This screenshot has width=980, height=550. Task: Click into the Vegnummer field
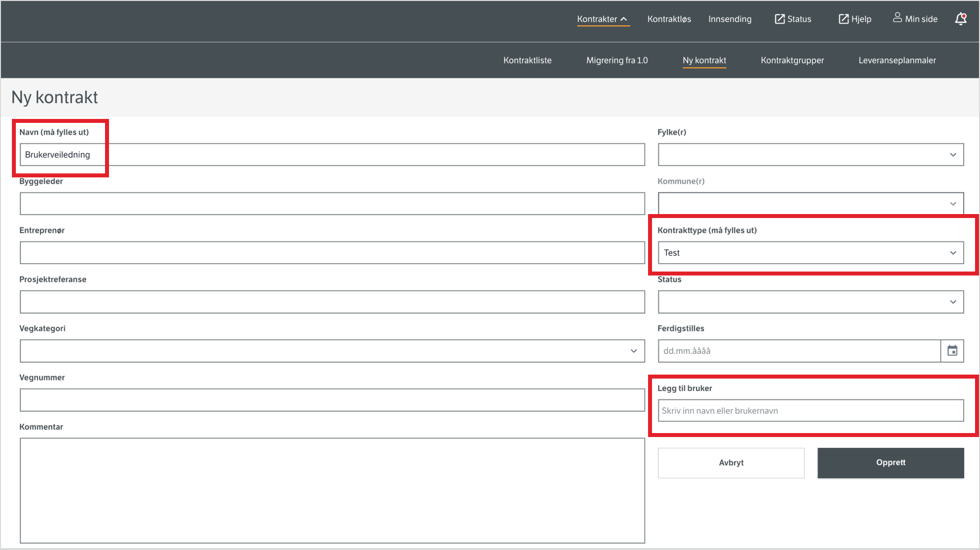coord(332,400)
